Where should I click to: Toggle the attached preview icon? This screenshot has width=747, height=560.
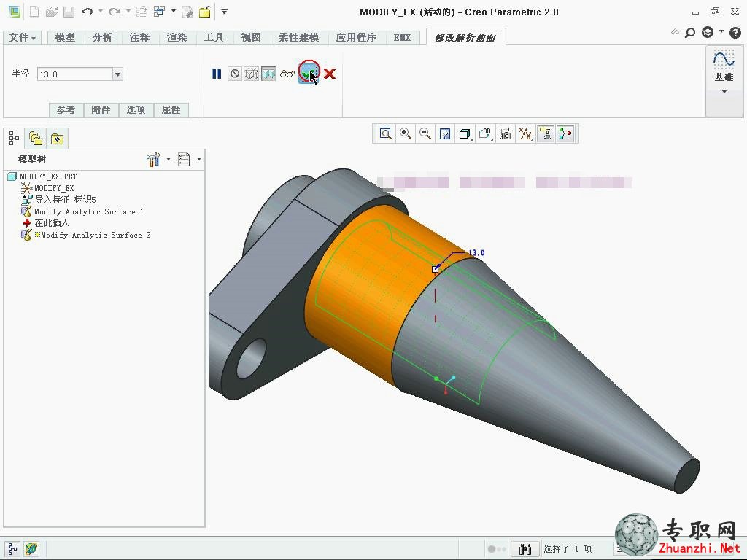tap(268, 74)
